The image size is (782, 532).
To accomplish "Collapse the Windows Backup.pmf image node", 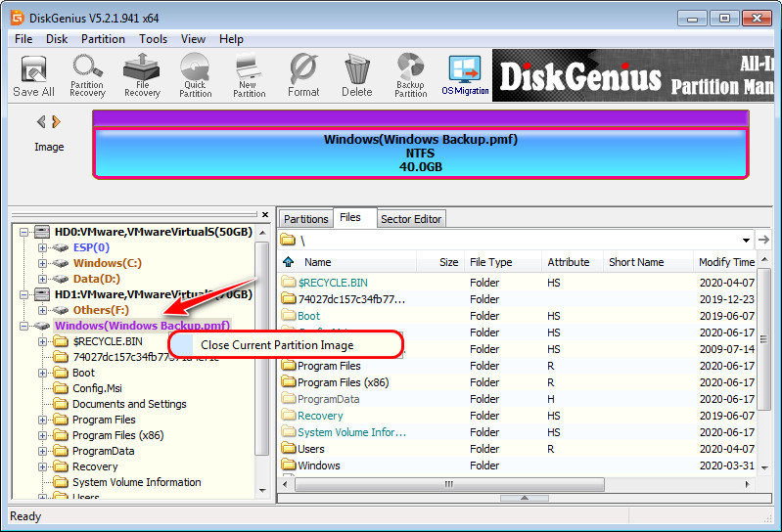I will (23, 326).
